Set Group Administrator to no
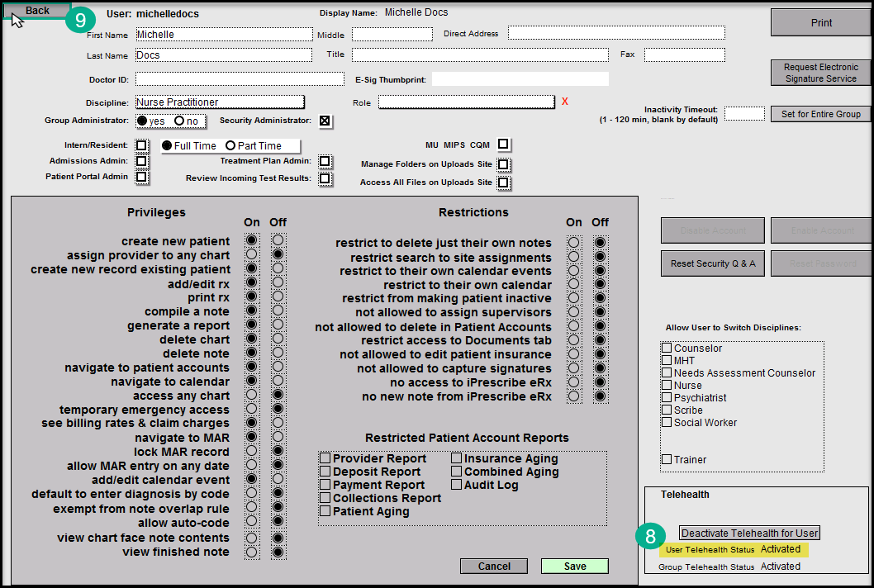 (x=178, y=121)
